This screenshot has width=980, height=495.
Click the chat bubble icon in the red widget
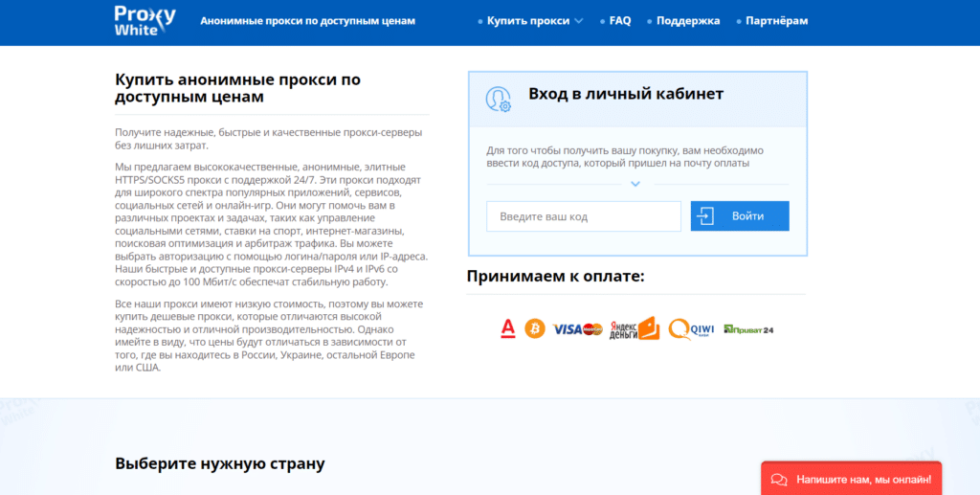[x=779, y=480]
